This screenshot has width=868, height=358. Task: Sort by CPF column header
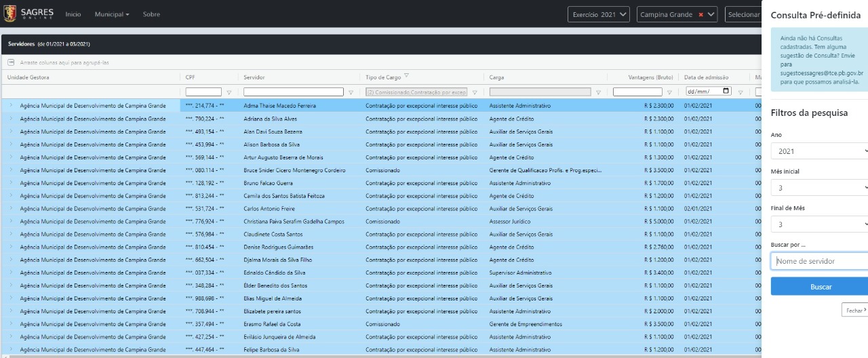pos(191,77)
